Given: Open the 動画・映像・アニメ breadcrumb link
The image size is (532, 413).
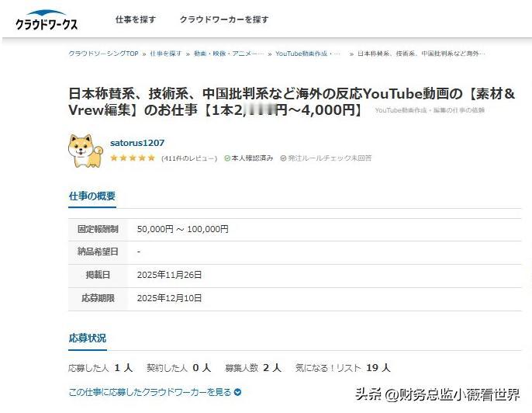Looking at the screenshot, I should 228,54.
